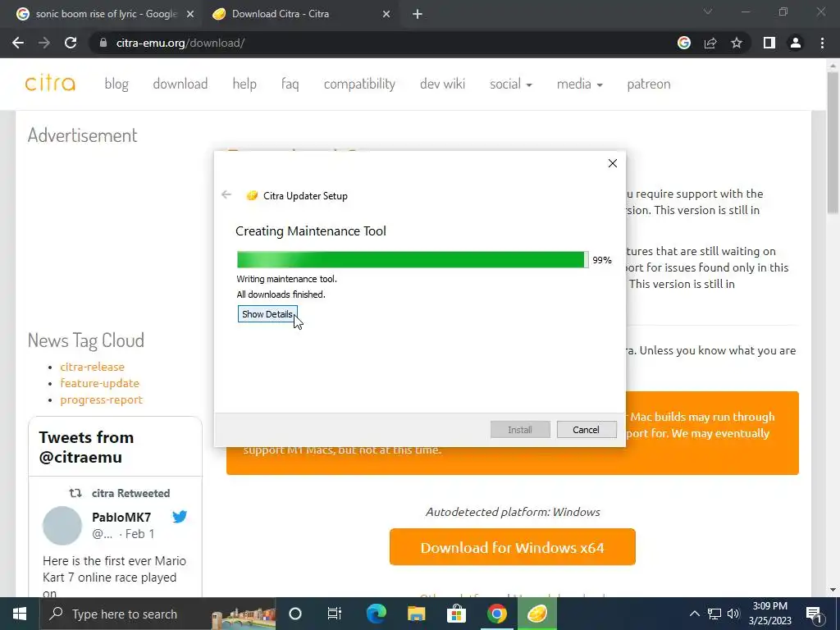The width and height of the screenshot is (840, 630).
Task: Open Chrome three-dot menu
Action: click(x=822, y=43)
